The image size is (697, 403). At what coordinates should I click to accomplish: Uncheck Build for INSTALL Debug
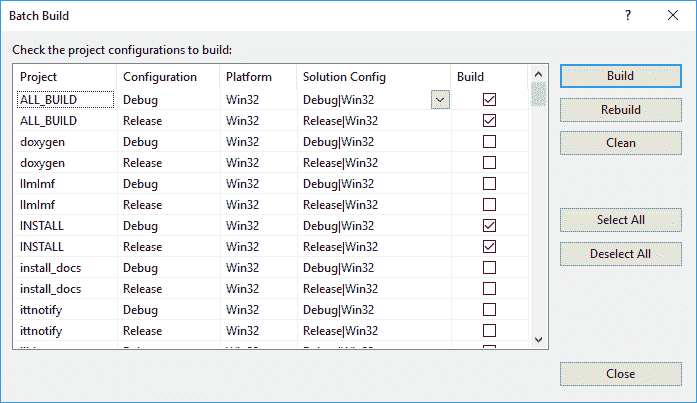[489, 225]
